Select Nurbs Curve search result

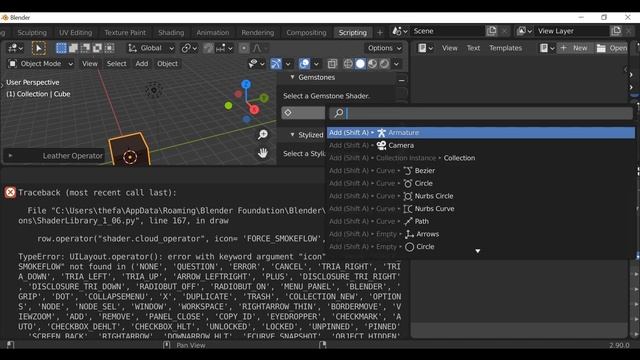click(x=481, y=209)
